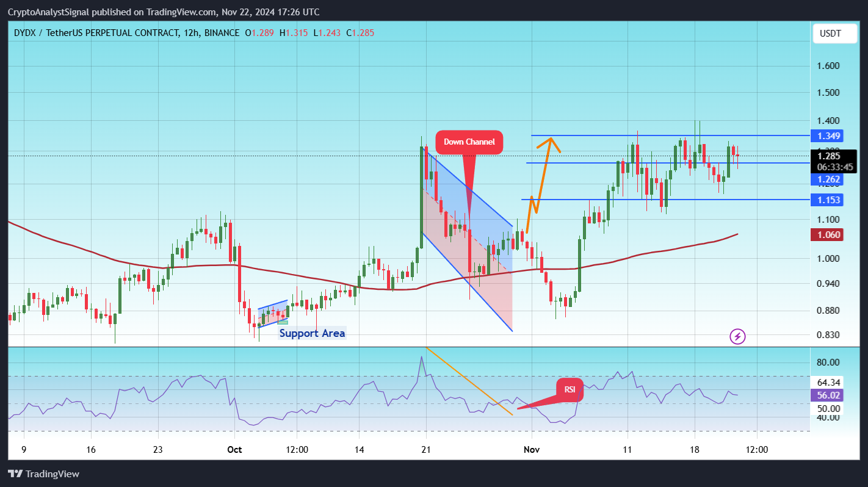Screen dimensions: 868x487
Task: Click the 0.940 price axis label
Action: click(828, 283)
